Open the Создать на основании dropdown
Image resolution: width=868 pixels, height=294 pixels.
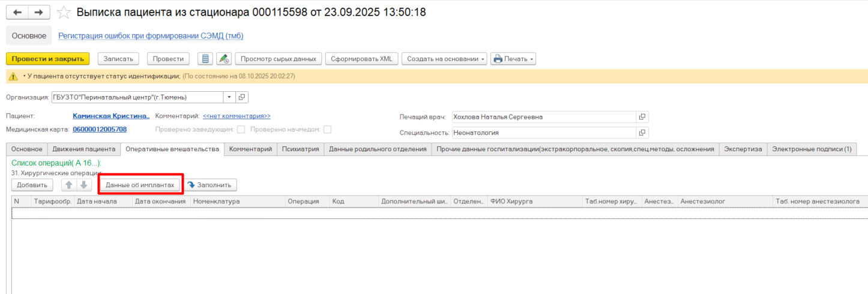[x=444, y=59]
